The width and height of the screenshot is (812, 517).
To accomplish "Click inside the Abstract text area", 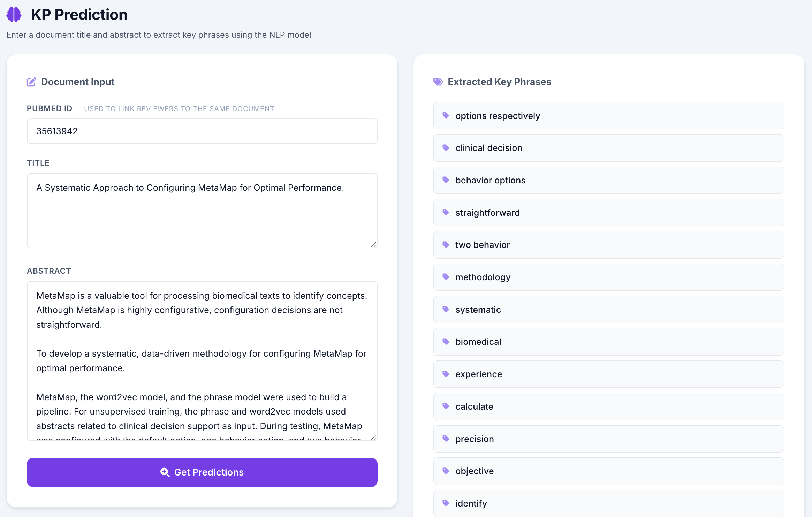I will 202,361.
